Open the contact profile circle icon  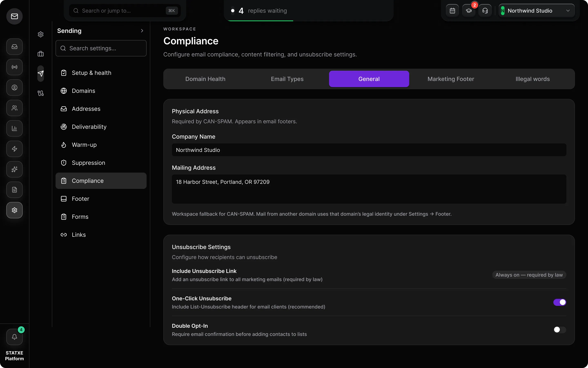pos(14,88)
